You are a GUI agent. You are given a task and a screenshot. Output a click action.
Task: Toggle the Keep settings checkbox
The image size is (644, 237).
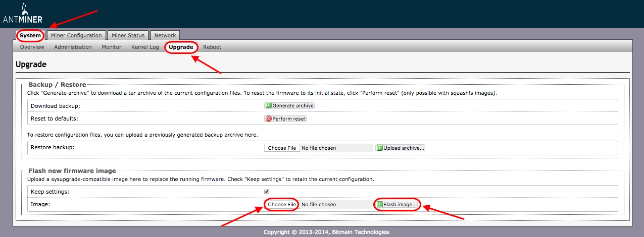click(x=267, y=192)
